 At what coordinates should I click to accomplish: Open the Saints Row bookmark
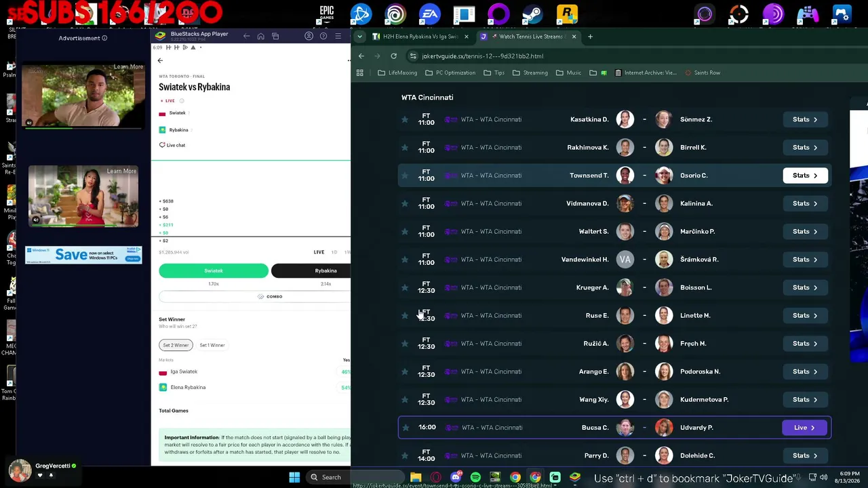(703, 73)
